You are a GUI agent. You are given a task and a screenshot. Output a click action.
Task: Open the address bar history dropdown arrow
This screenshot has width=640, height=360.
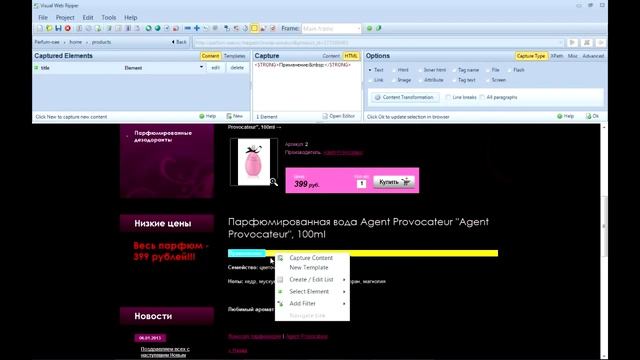click(x=560, y=42)
